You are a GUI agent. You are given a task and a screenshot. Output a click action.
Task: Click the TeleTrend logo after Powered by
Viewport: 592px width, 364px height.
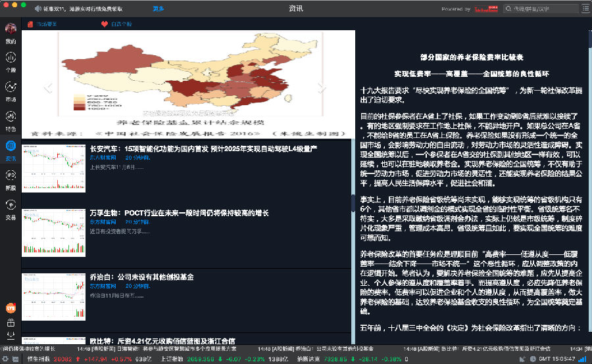[x=486, y=9]
